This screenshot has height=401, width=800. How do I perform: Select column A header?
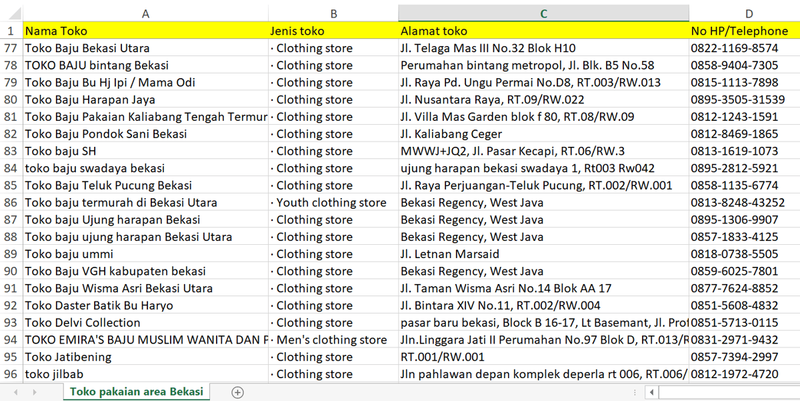tap(145, 14)
